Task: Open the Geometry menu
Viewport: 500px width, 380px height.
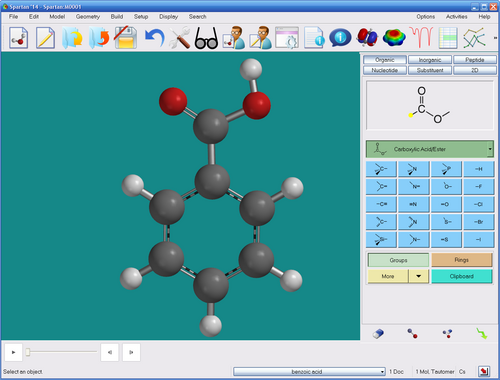Action: pos(88,17)
